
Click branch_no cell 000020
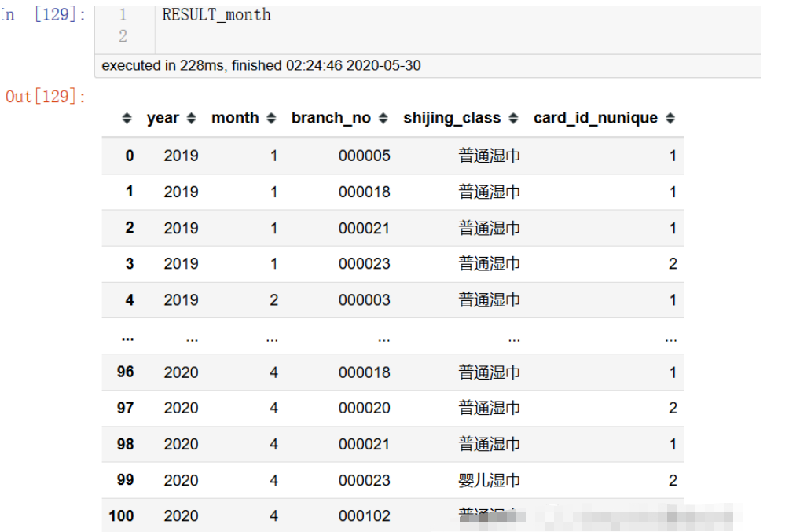(x=365, y=408)
